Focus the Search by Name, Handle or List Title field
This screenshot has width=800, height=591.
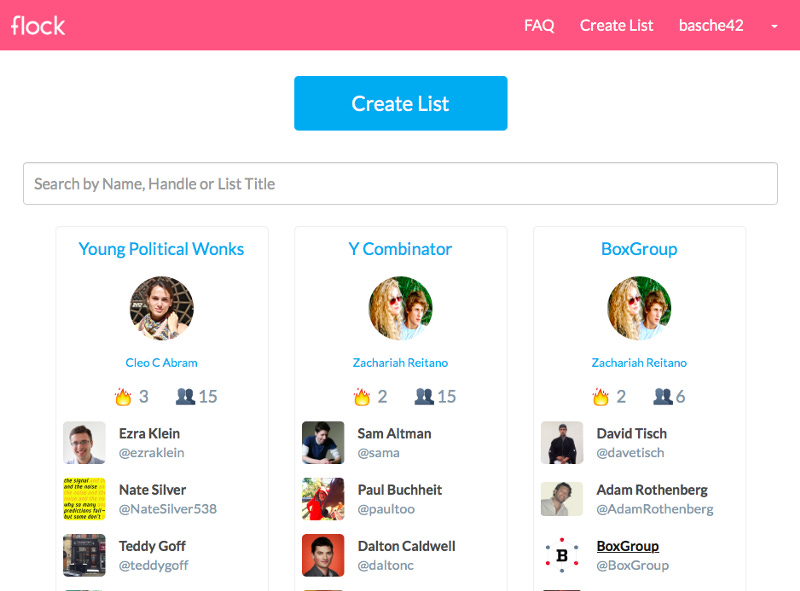401,184
